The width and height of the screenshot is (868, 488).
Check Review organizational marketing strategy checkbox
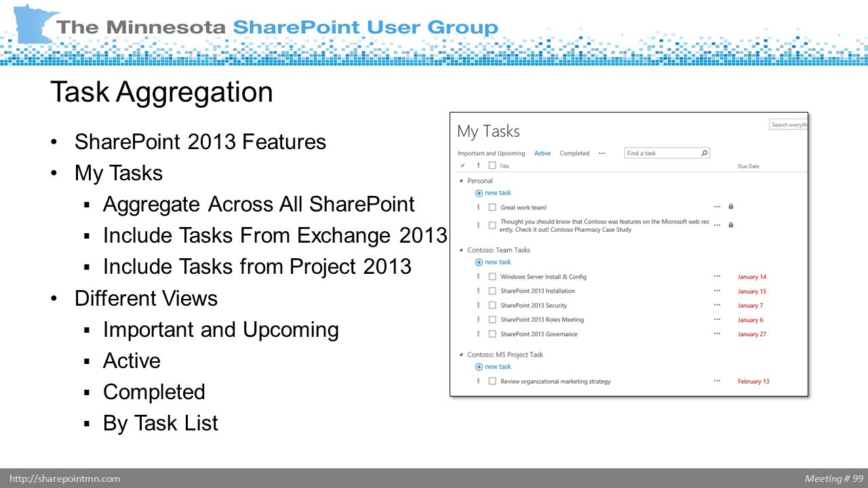(x=492, y=381)
